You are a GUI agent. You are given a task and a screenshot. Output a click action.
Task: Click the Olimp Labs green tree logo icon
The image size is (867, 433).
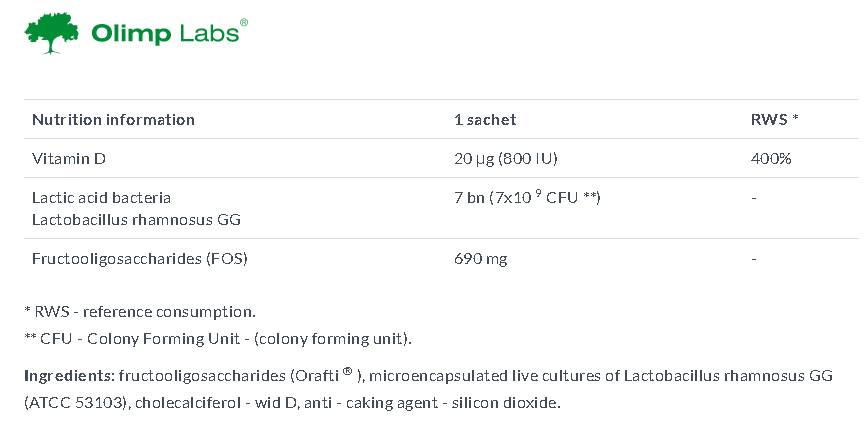point(52,33)
